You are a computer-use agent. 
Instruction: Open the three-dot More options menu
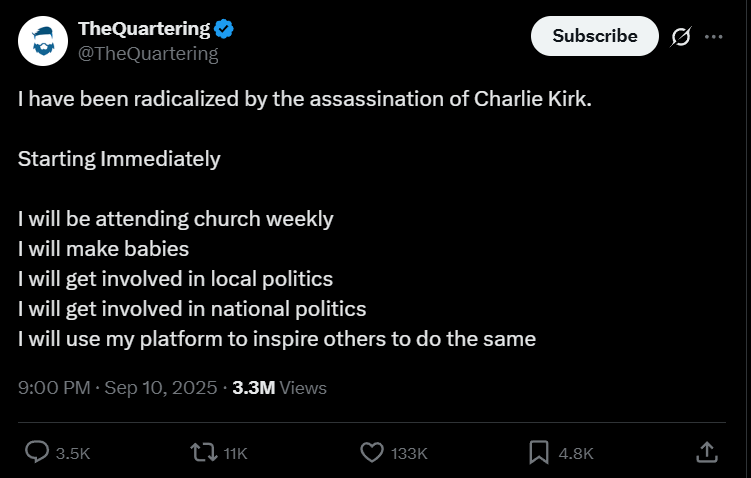(x=713, y=37)
